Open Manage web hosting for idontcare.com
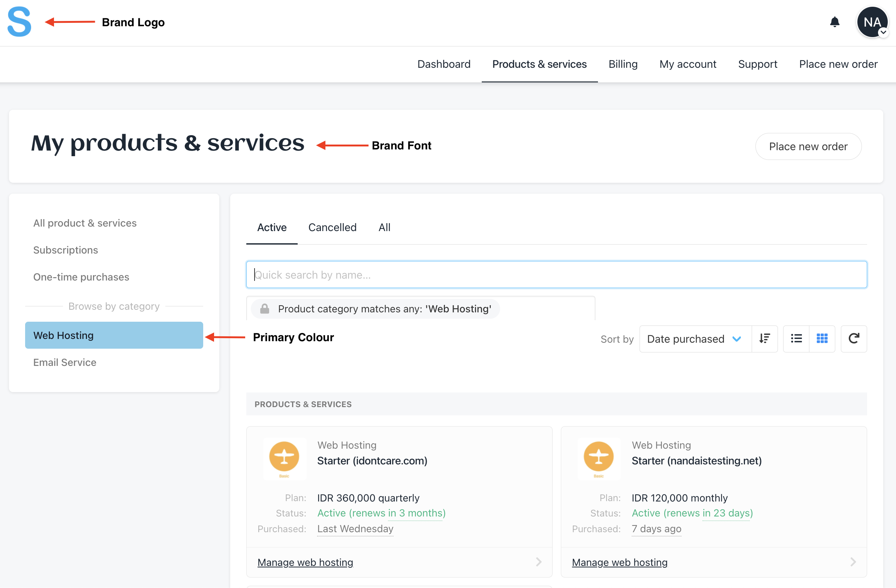Viewport: 896px width, 588px height. 305,563
